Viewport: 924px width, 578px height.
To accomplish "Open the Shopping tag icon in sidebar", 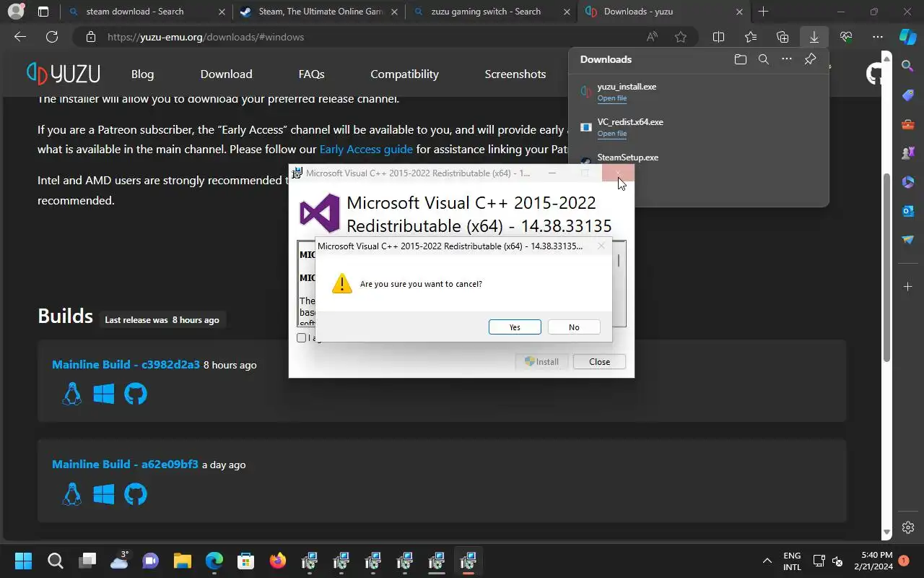I will (x=908, y=95).
